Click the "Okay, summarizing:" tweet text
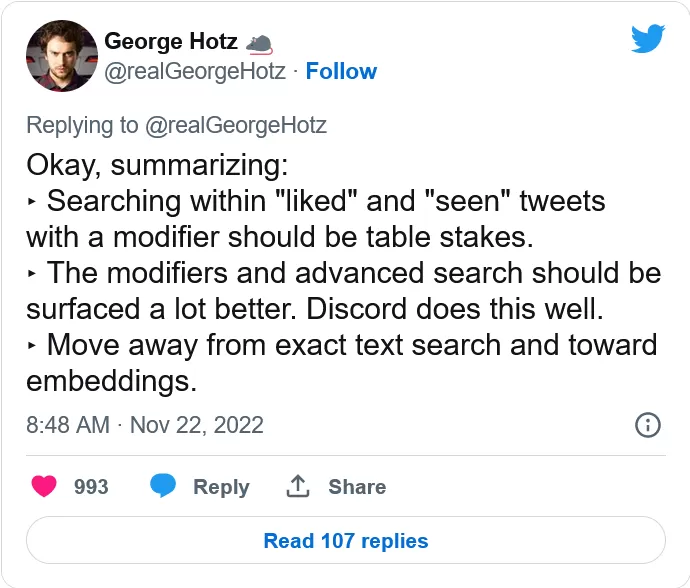This screenshot has height=588, width=690. point(157,165)
